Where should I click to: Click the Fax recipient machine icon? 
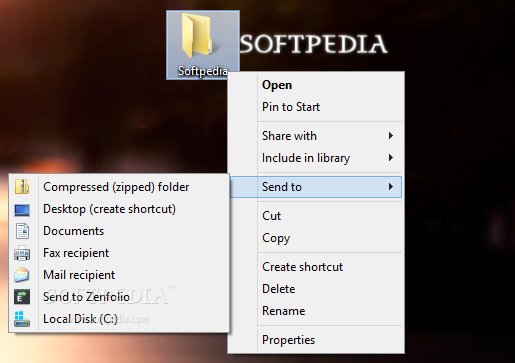tap(22, 253)
